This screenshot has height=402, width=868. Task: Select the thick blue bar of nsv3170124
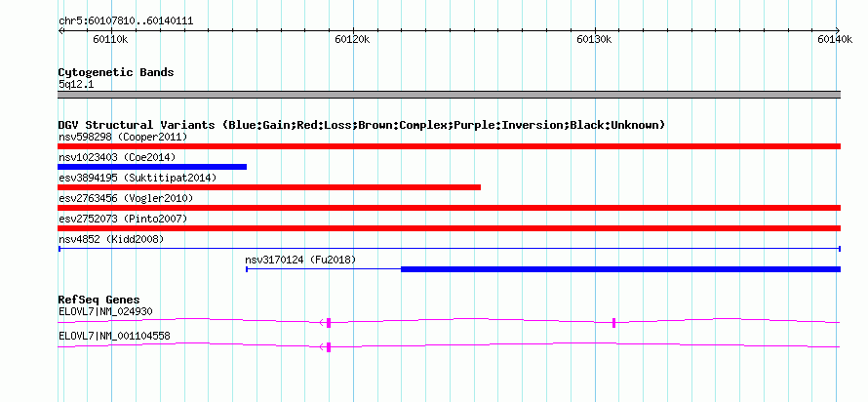point(620,269)
